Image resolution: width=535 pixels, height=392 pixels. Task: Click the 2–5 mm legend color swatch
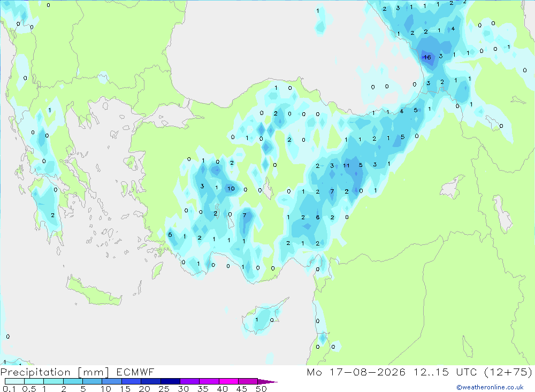coord(73,381)
